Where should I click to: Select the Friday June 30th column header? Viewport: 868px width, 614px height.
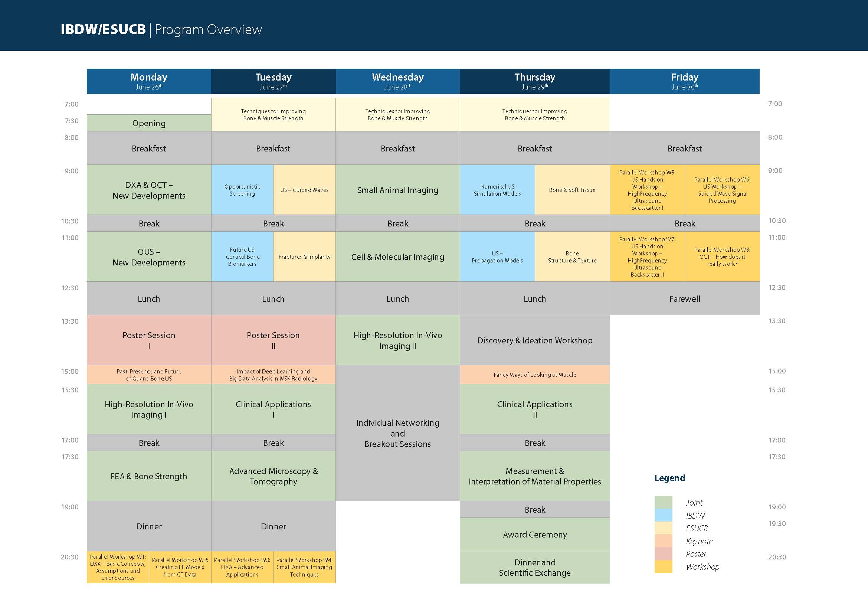(x=684, y=81)
